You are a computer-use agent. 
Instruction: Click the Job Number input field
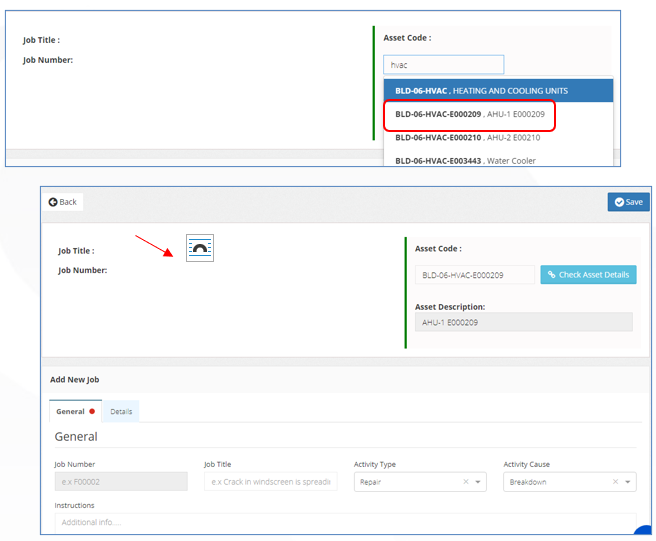click(121, 482)
